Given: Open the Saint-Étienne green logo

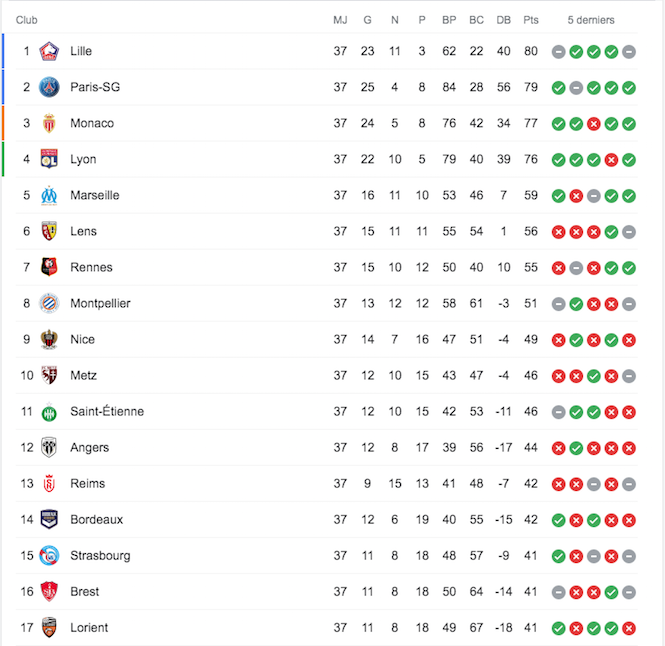Looking at the screenshot, I should click(x=49, y=412).
